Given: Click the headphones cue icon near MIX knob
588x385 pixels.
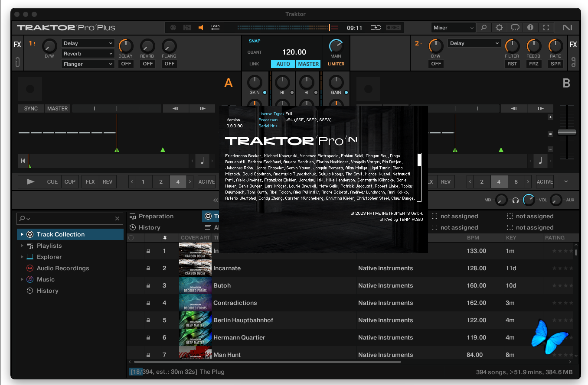Looking at the screenshot, I should (x=516, y=200).
